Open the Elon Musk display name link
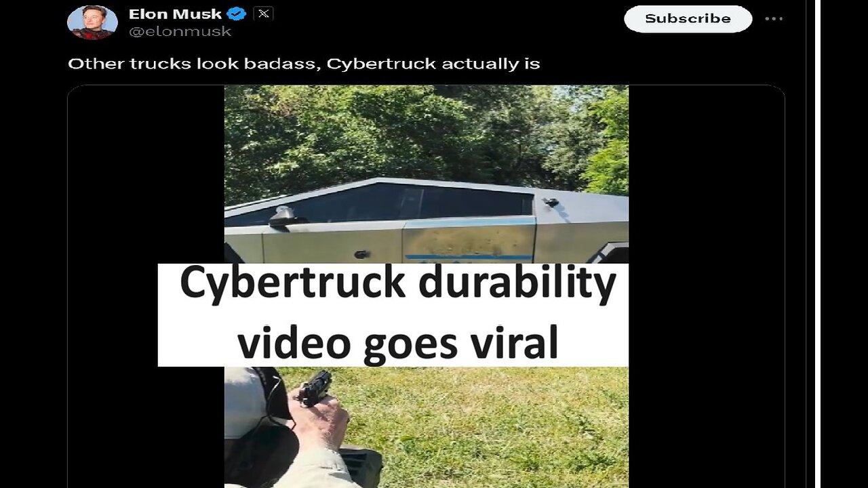Viewport: 868px width, 488px height. click(x=175, y=14)
